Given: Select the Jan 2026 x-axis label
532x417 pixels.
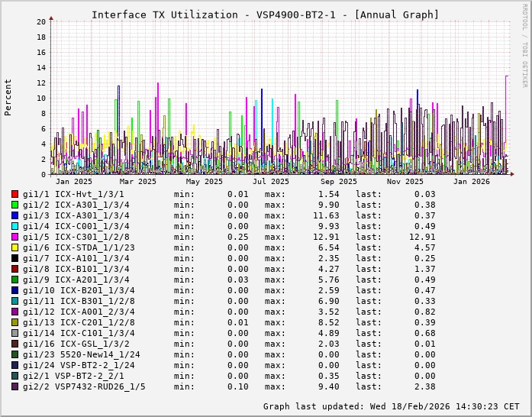Looking at the screenshot, I should point(471,182).
